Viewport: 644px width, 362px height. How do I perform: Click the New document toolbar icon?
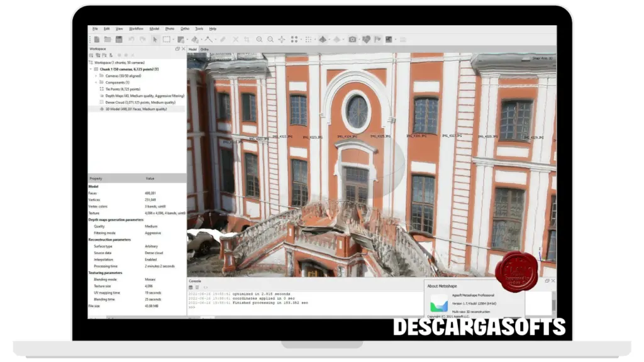(97, 39)
